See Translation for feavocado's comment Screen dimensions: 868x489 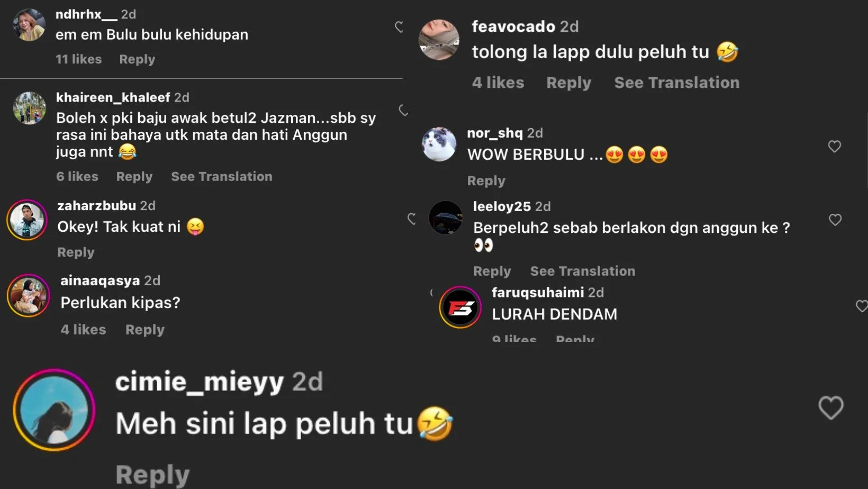coord(677,83)
